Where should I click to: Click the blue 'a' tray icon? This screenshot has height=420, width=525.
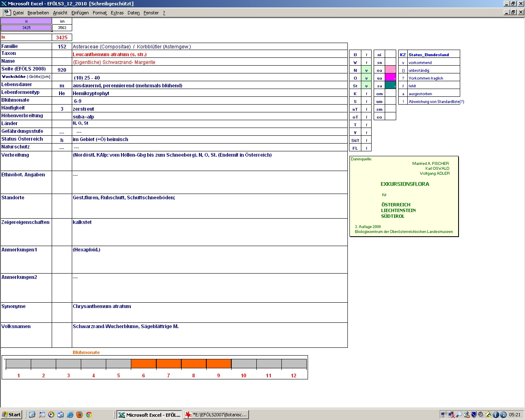[503, 415]
